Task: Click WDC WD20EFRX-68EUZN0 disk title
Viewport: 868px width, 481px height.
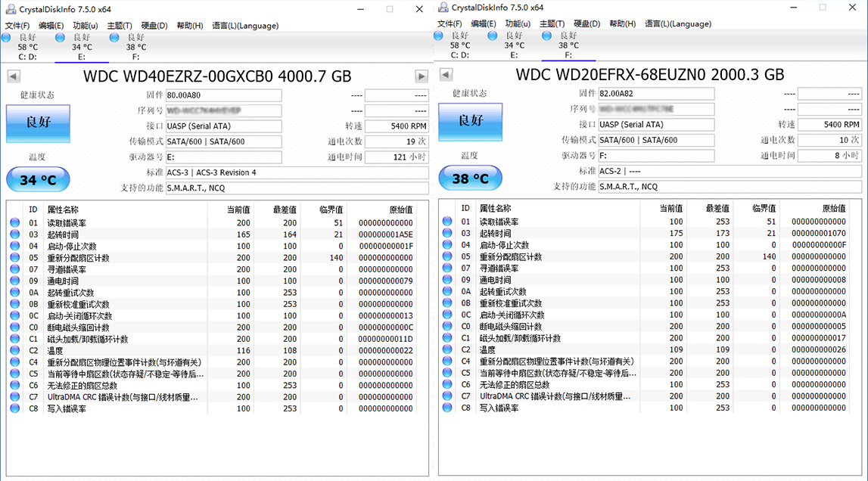Action: (x=650, y=75)
